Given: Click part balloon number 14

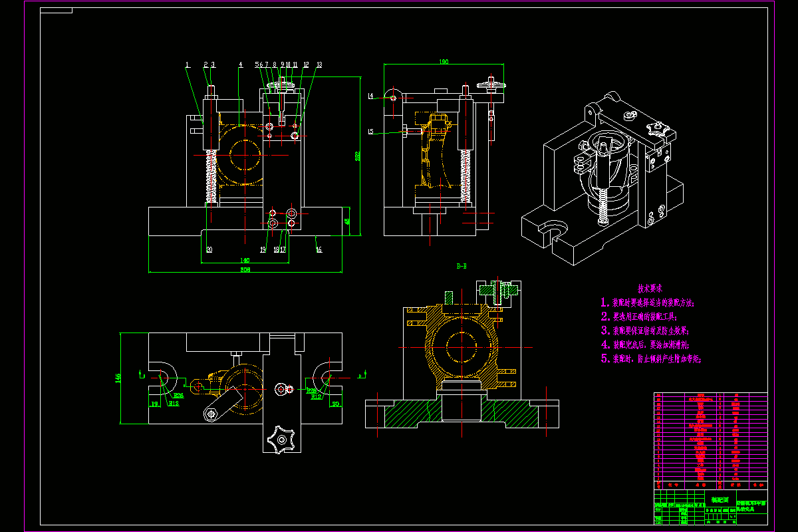Looking at the screenshot, I should click(x=370, y=96).
